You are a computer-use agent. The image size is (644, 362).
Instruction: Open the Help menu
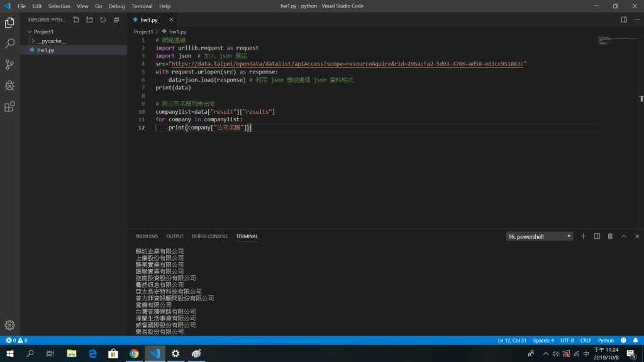[x=165, y=6]
